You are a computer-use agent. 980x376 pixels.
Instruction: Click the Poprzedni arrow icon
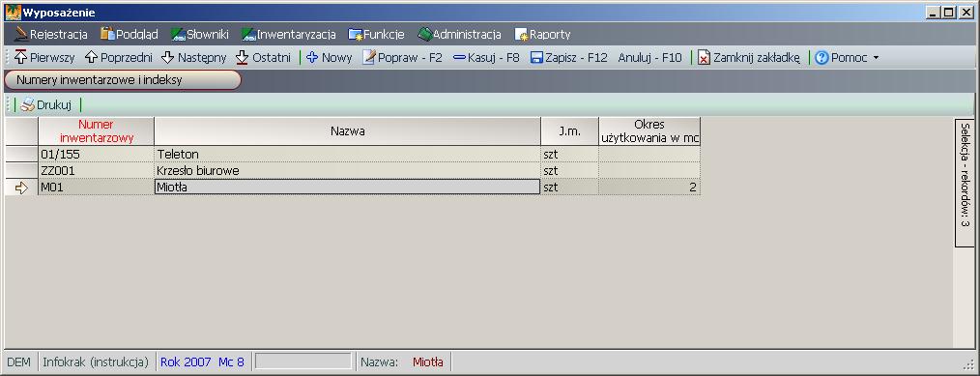pos(91,57)
